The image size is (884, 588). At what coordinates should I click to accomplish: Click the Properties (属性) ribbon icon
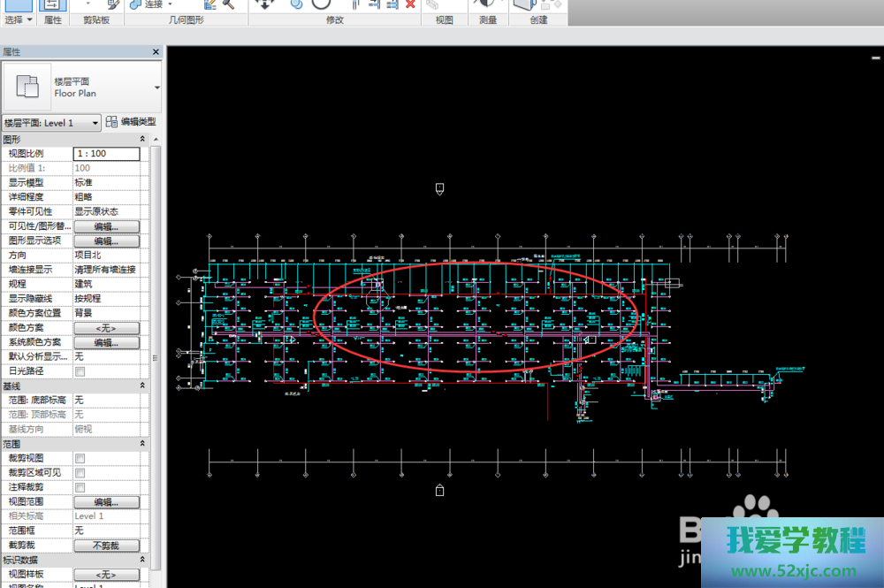click(51, 4)
